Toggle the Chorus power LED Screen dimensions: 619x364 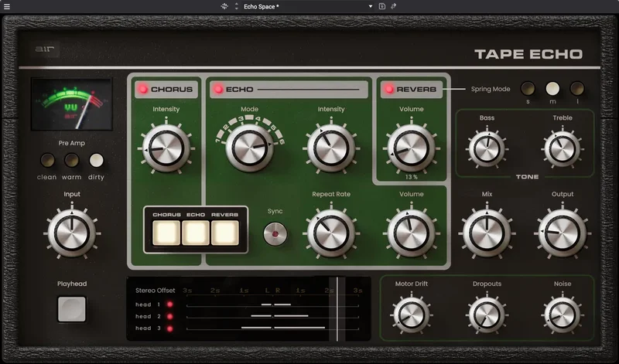click(x=143, y=89)
